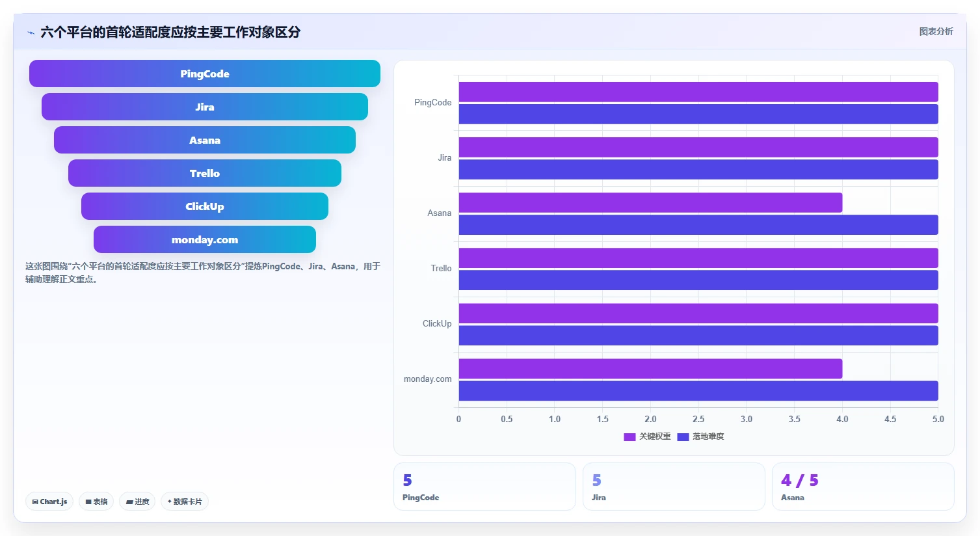This screenshot has width=980, height=536.
Task: Click the monday.com 落地难度 blue bar
Action: click(698, 390)
